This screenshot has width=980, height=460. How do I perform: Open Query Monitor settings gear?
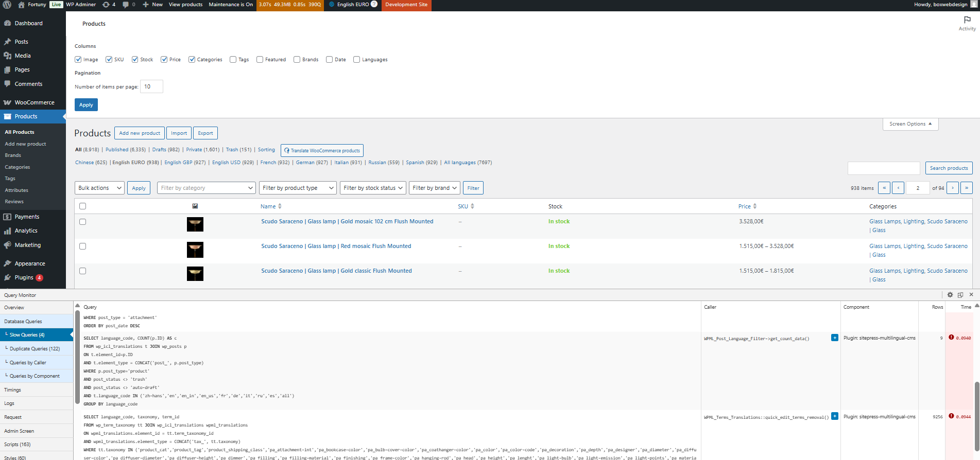click(x=950, y=295)
